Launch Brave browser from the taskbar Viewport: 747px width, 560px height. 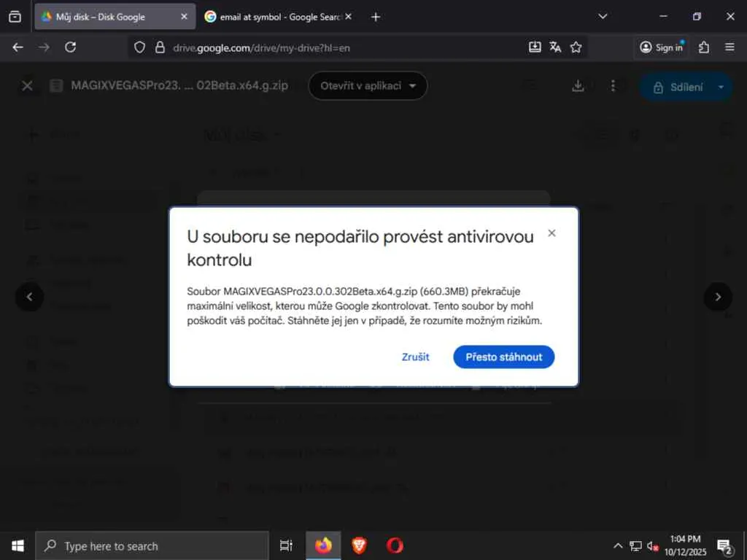[x=359, y=545]
